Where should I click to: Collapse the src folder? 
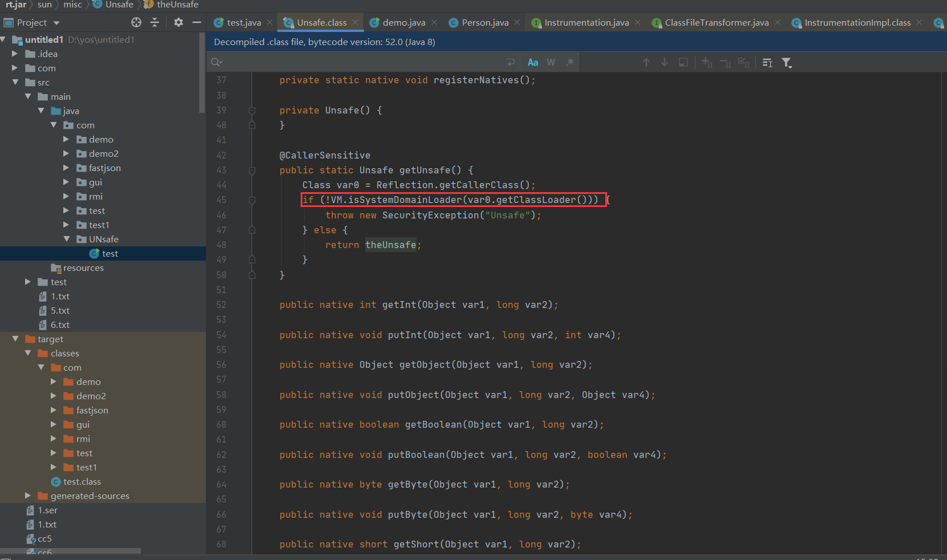pyautogui.click(x=15, y=82)
